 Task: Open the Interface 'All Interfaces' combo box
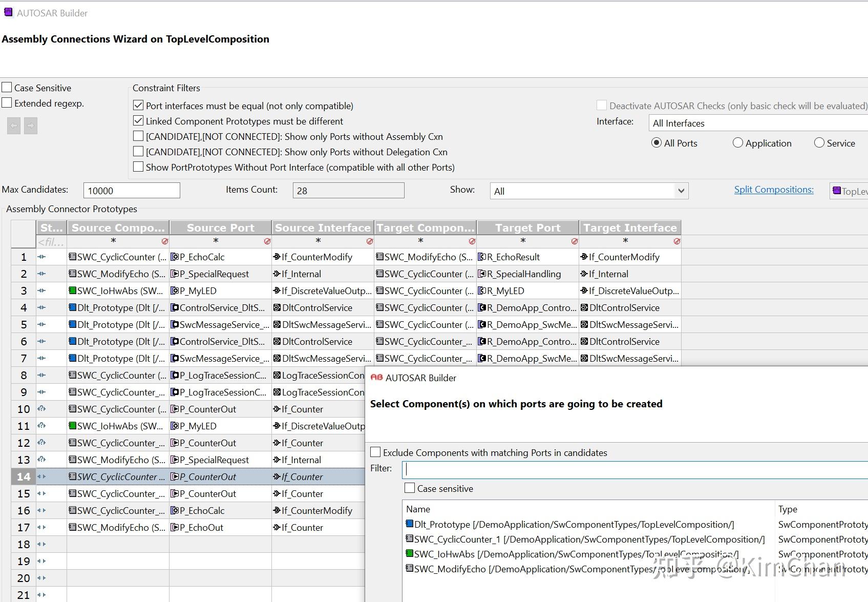tap(758, 123)
